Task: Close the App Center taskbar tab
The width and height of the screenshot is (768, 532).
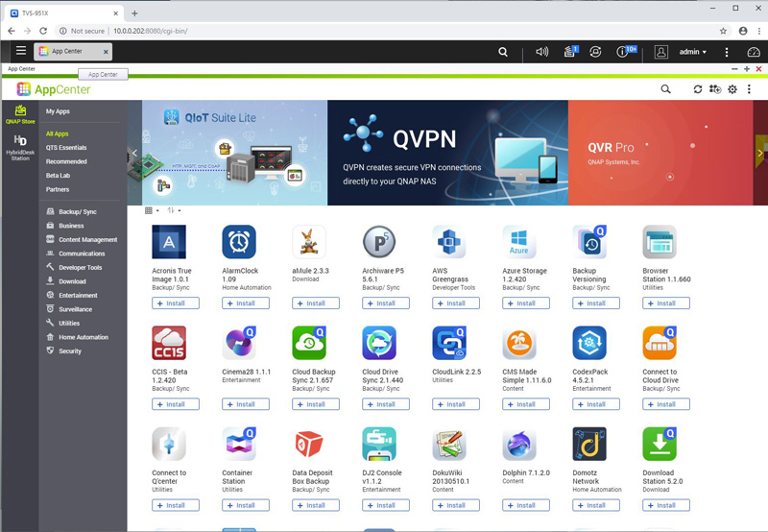Action: pyautogui.click(x=106, y=52)
